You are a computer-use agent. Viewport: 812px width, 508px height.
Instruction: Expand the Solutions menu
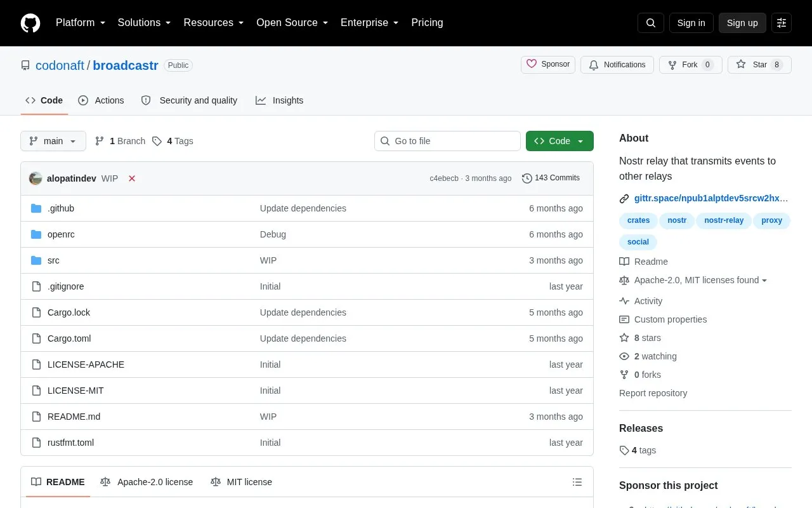click(x=145, y=23)
